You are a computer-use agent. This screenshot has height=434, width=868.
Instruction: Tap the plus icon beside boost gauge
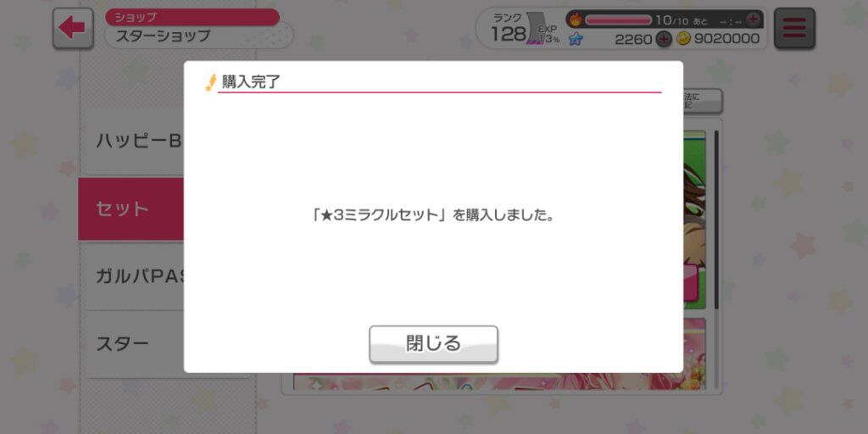[753, 19]
